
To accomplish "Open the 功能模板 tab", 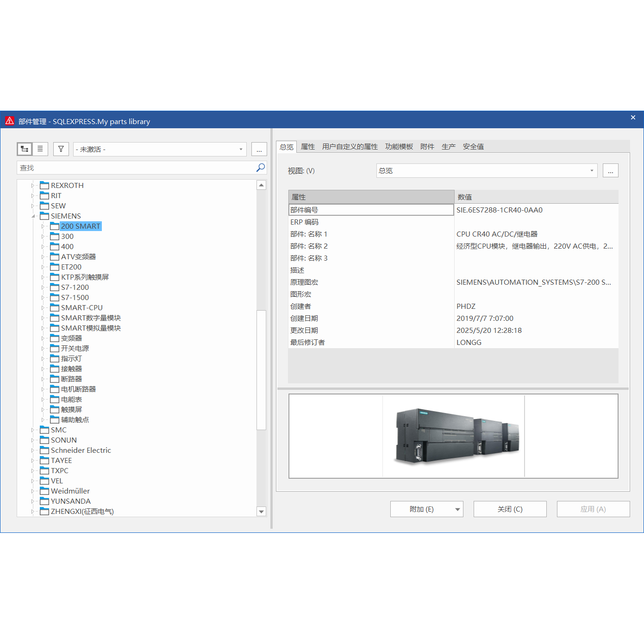I will coord(399,146).
